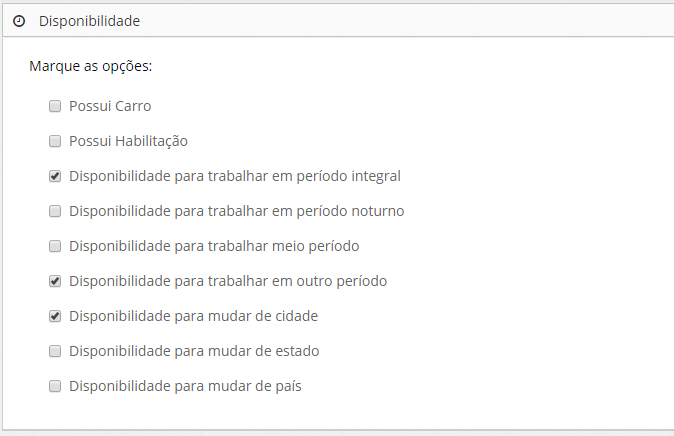Check the Possui Carro checkbox
The image size is (674, 436).
point(55,106)
